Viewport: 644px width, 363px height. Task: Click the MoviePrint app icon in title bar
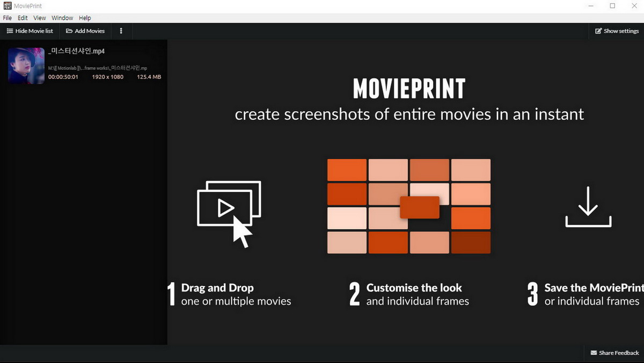click(8, 6)
